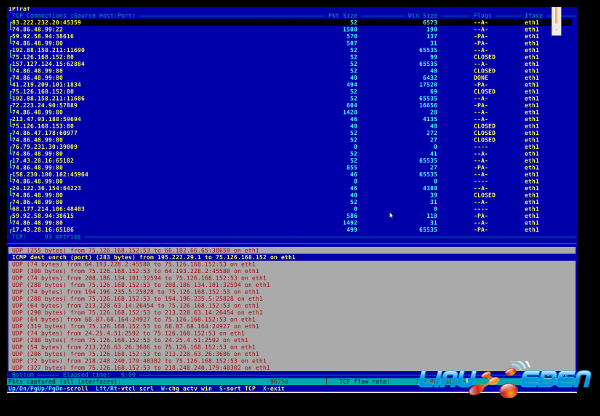This screenshot has height=416, width=600.
Task: Click connection row ending in port 57889
Action: [291, 105]
